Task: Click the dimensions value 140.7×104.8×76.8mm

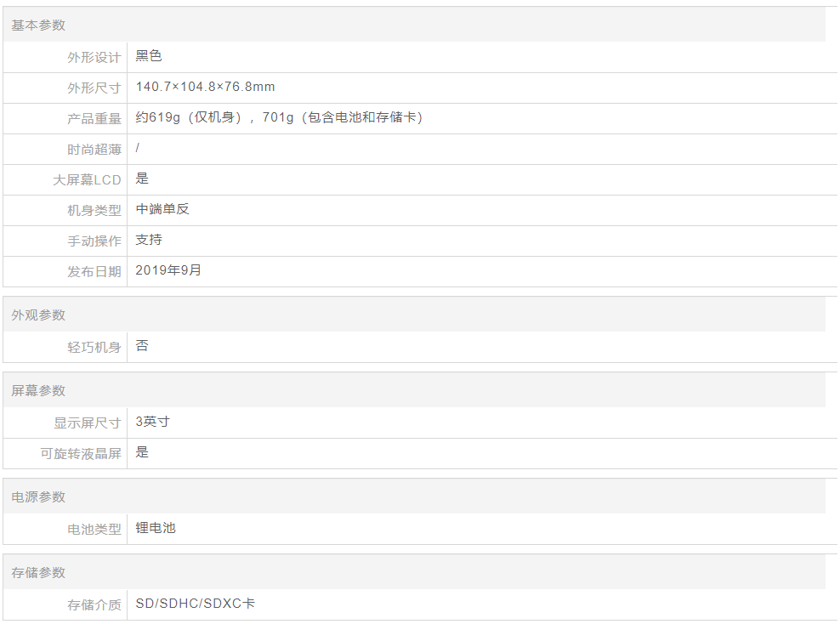Action: (205, 87)
